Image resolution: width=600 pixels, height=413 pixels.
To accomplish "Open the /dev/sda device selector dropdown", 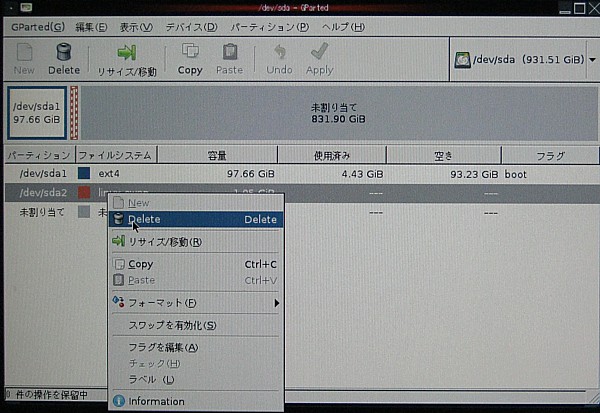I will click(592, 60).
